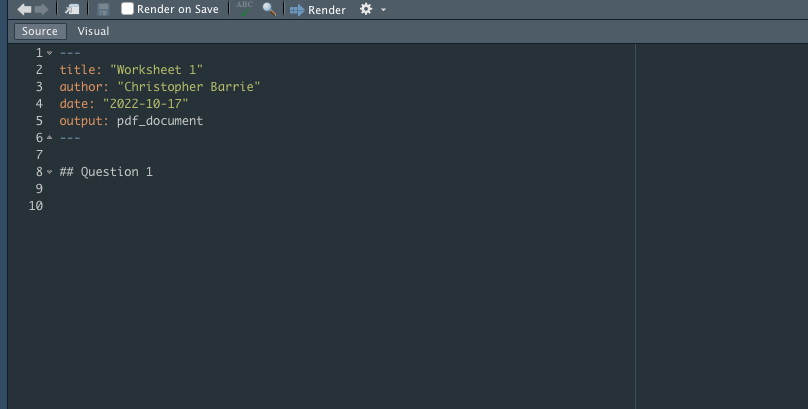Click the Render button label
The image size is (808, 409).
coord(327,10)
